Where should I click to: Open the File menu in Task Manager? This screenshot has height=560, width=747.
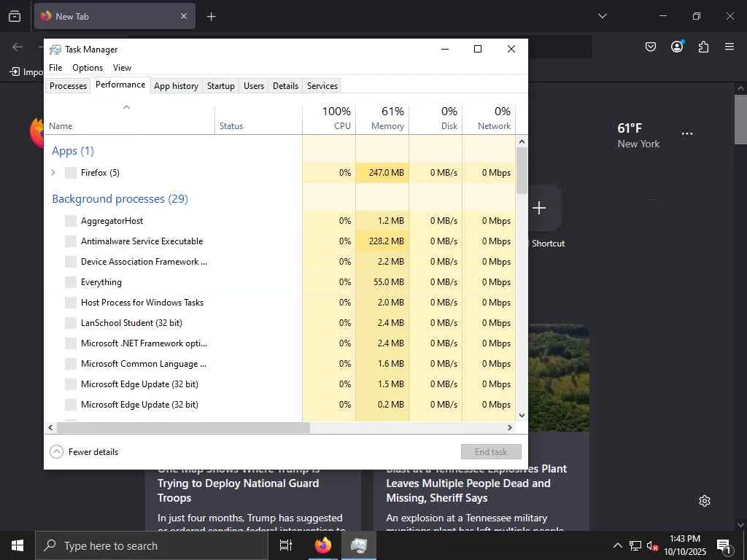point(55,68)
